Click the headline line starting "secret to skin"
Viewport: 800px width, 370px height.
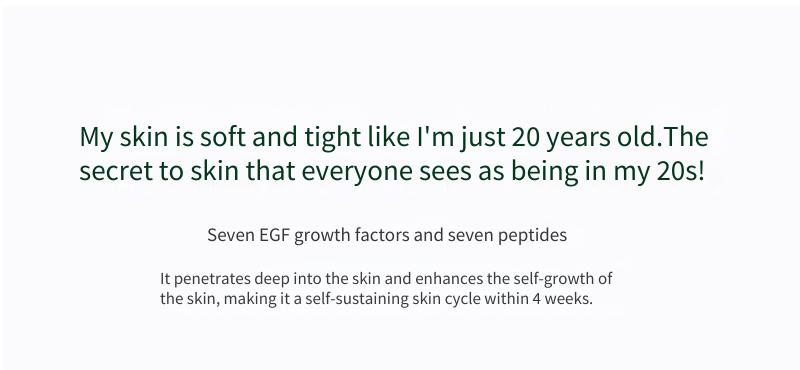[x=392, y=171]
